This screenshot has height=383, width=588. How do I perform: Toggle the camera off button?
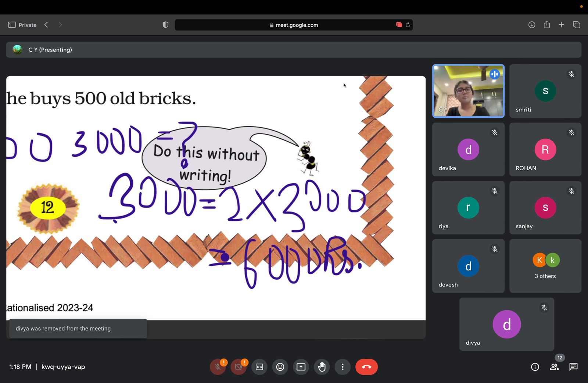coord(239,367)
